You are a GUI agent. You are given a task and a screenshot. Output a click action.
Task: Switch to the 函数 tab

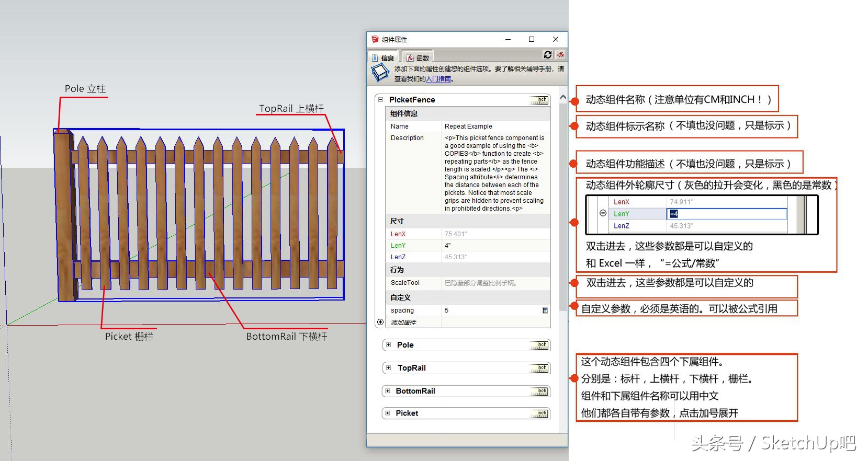(418, 57)
